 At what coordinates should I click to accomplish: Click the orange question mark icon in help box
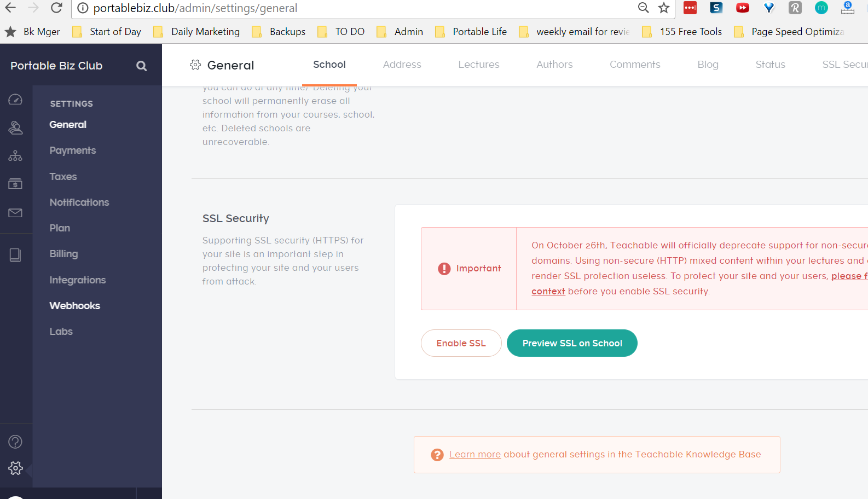437,455
